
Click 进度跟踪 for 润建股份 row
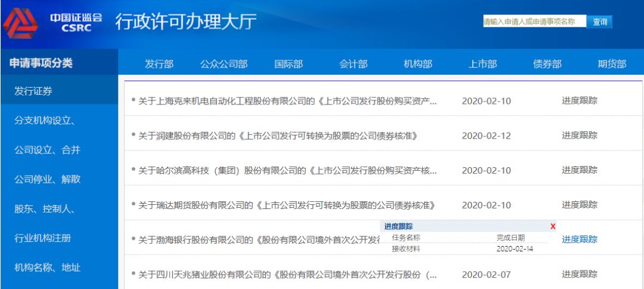click(x=580, y=136)
